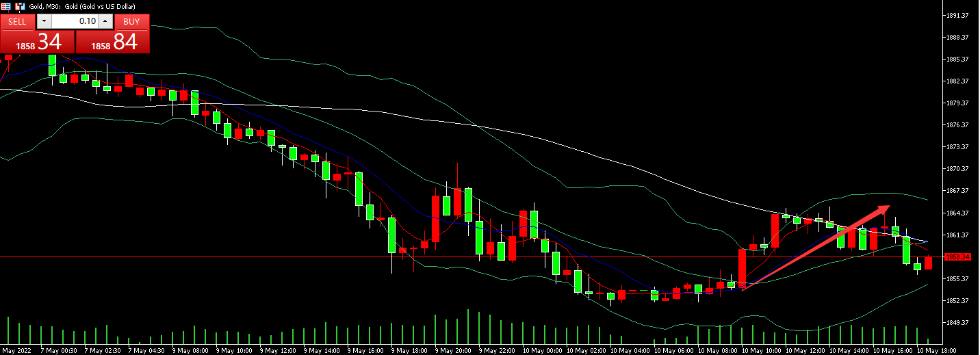Click the BUY button
The height and width of the screenshot is (355, 980).
click(131, 21)
